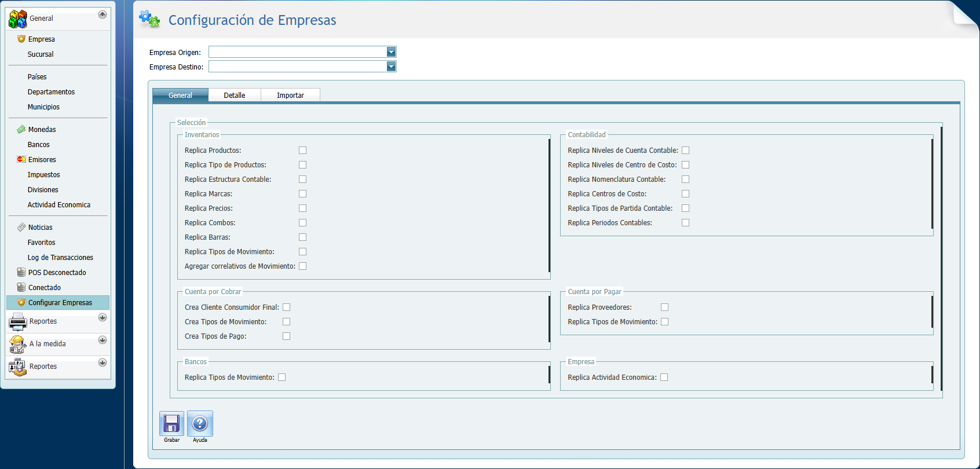The image size is (980, 469).
Task: Click the Empresa Destino input field
Action: [298, 67]
